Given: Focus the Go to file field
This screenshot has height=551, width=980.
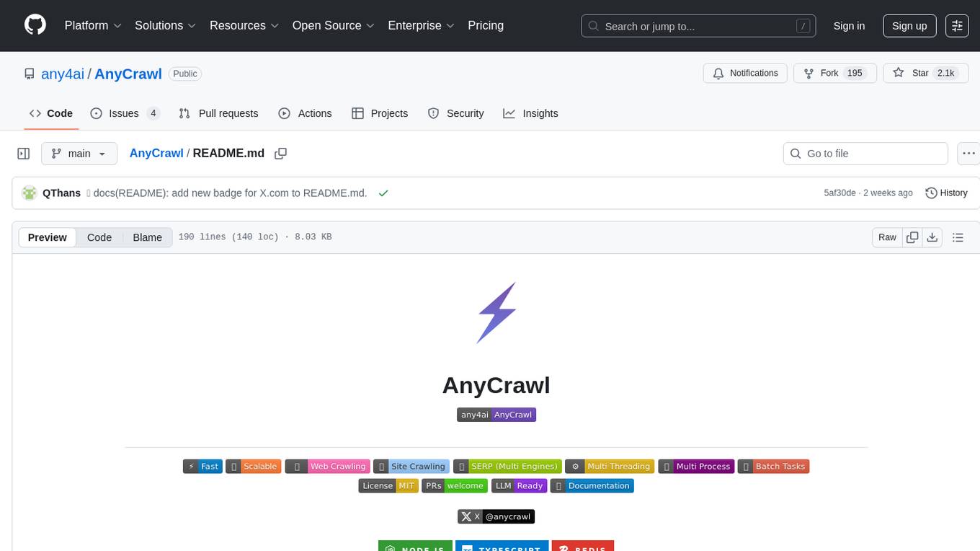Looking at the screenshot, I should click(865, 154).
